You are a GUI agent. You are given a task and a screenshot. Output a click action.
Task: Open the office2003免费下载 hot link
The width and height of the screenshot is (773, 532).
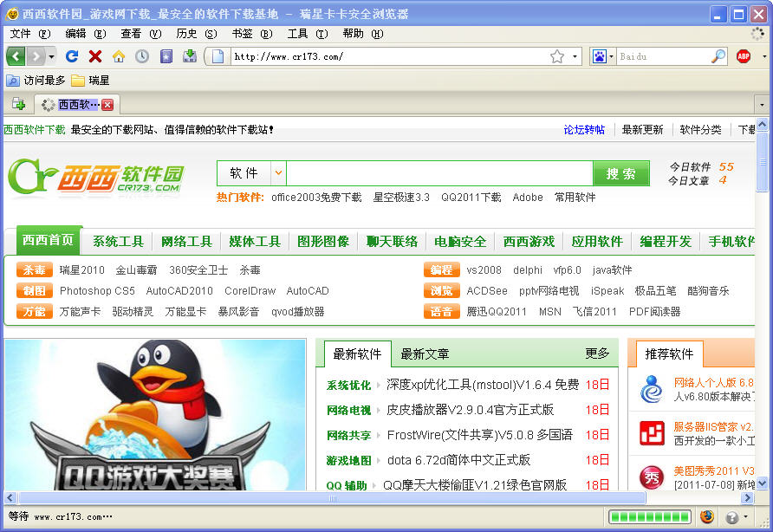click(x=316, y=198)
